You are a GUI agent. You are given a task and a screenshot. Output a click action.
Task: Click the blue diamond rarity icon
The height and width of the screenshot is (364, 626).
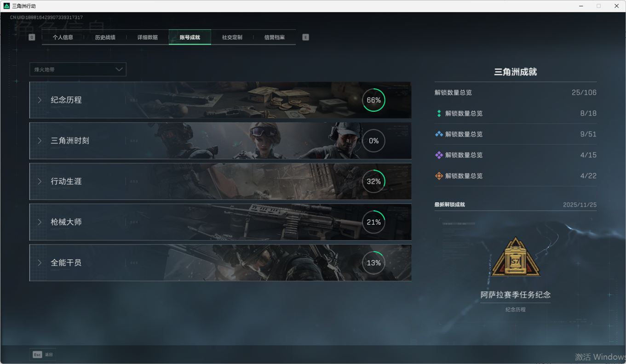(439, 134)
